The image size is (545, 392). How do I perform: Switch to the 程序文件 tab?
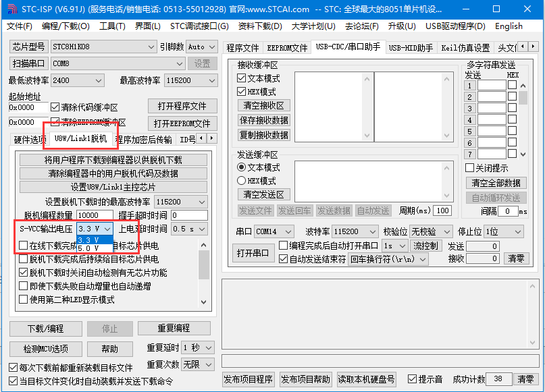pyautogui.click(x=242, y=48)
